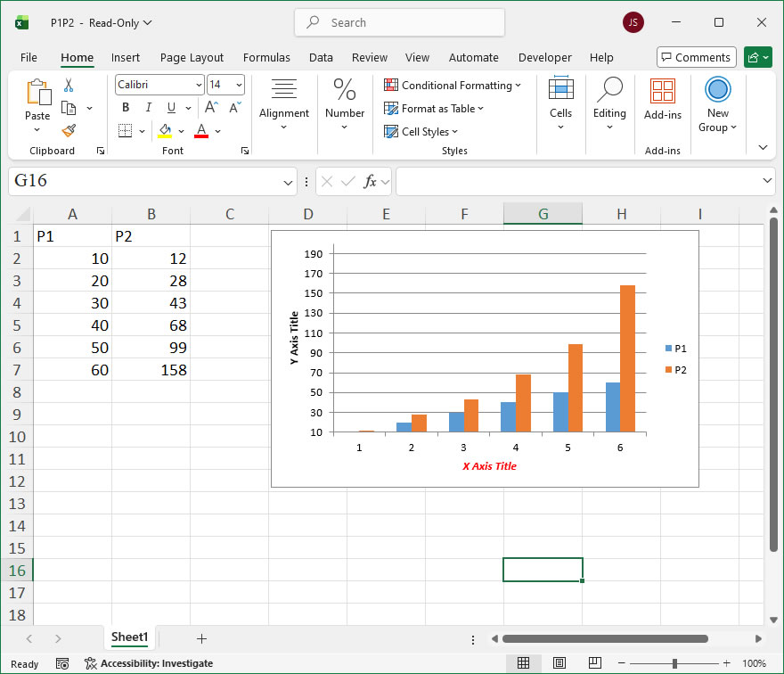Click the Insert Function fx icon
Screen dimensions: 784x674
point(371,181)
